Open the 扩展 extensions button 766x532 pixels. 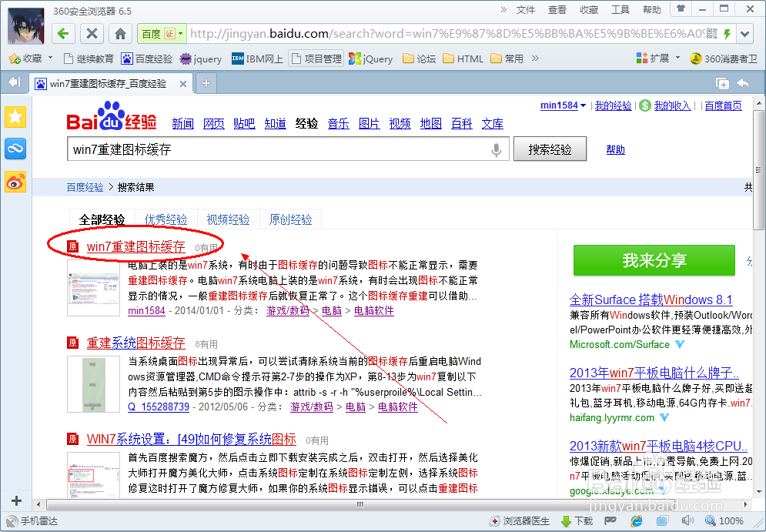pyautogui.click(x=653, y=59)
